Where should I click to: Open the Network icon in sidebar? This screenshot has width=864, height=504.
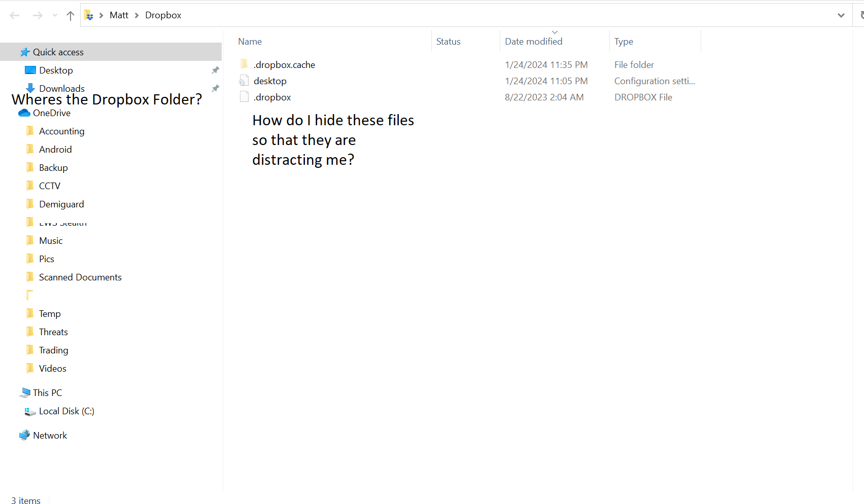point(24,435)
